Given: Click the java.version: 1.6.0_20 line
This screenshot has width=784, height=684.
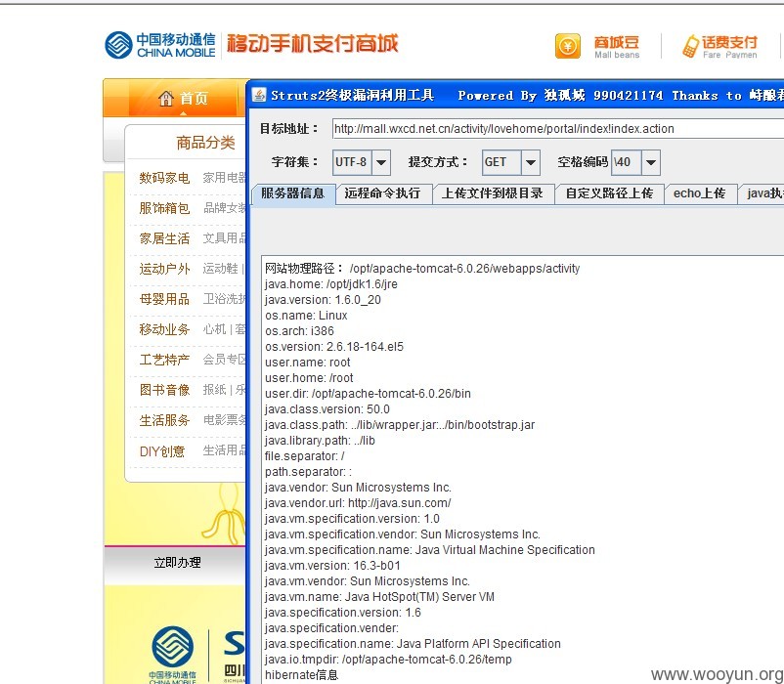Looking at the screenshot, I should (323, 300).
